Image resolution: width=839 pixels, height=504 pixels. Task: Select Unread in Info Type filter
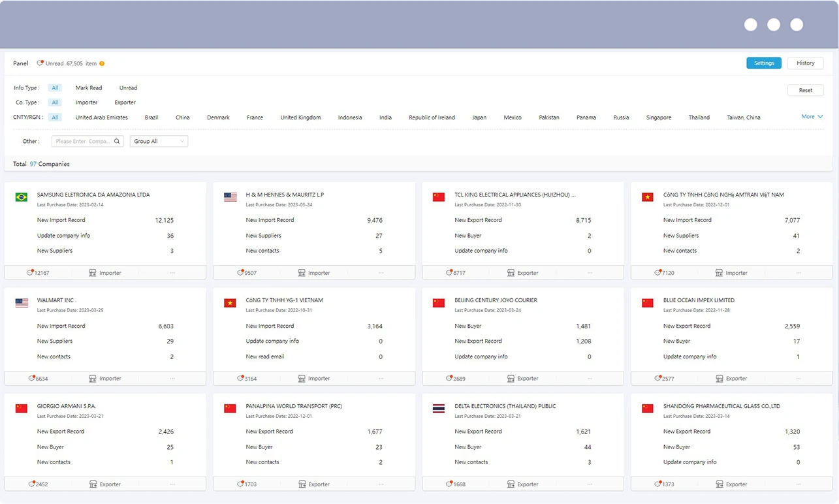coord(128,87)
